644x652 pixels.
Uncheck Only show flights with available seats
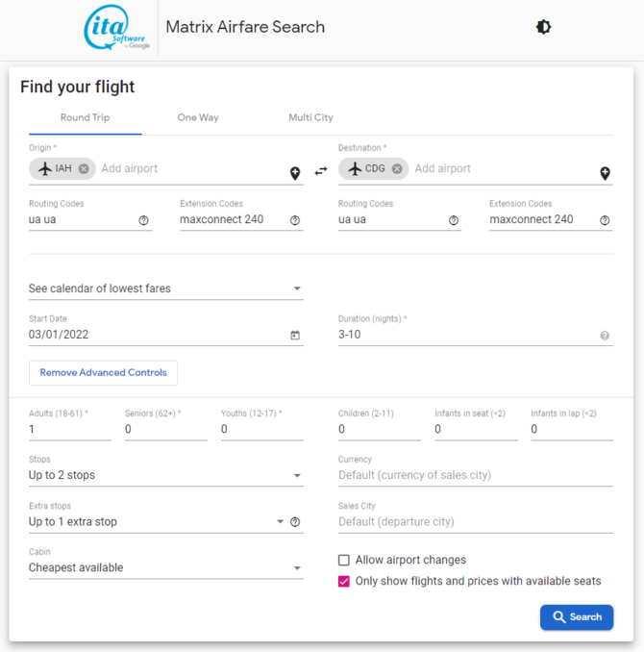344,581
